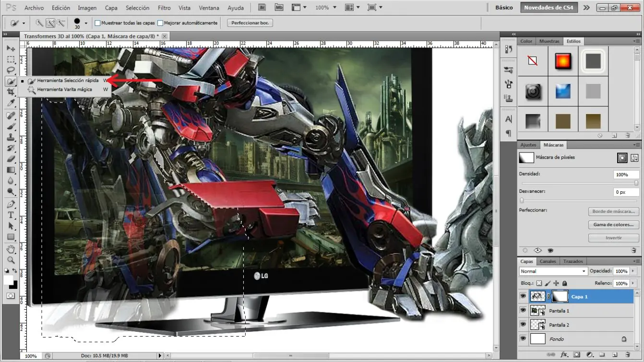
Task: Open the Filtro menu
Action: pyautogui.click(x=164, y=8)
